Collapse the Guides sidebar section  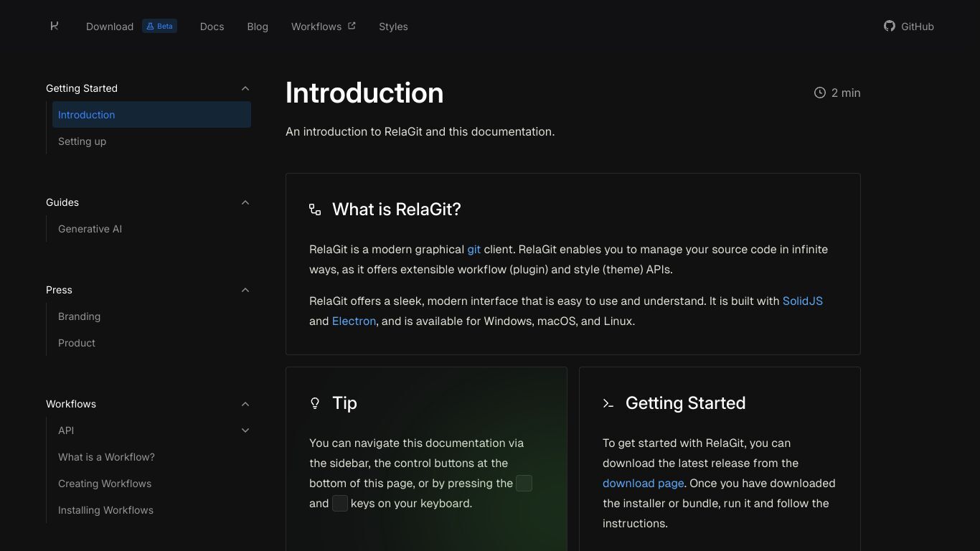click(x=245, y=202)
